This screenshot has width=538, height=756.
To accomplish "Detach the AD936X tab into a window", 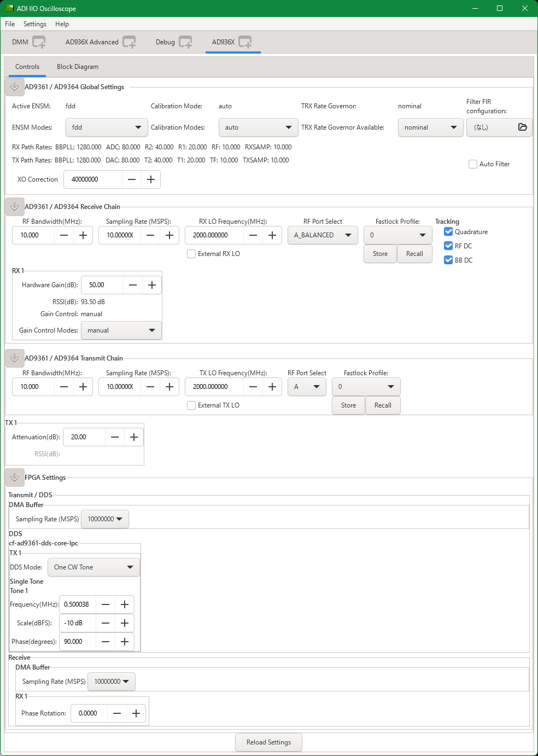I will point(245,42).
